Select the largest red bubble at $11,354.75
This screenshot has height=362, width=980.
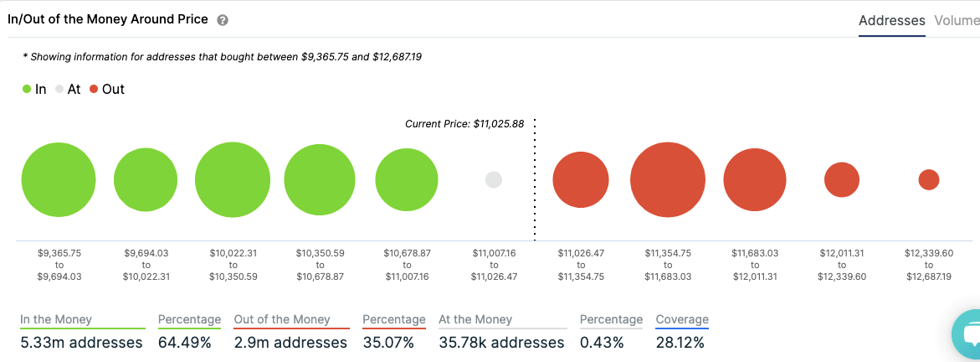668,180
